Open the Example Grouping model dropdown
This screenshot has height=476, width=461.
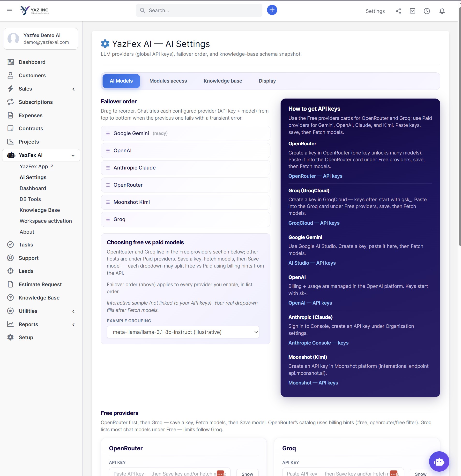(x=183, y=332)
